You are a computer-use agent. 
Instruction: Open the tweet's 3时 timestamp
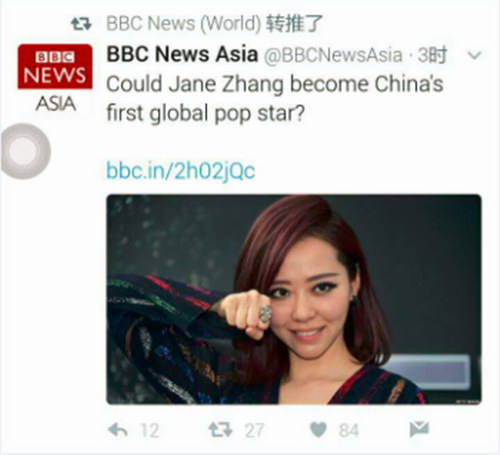(432, 55)
